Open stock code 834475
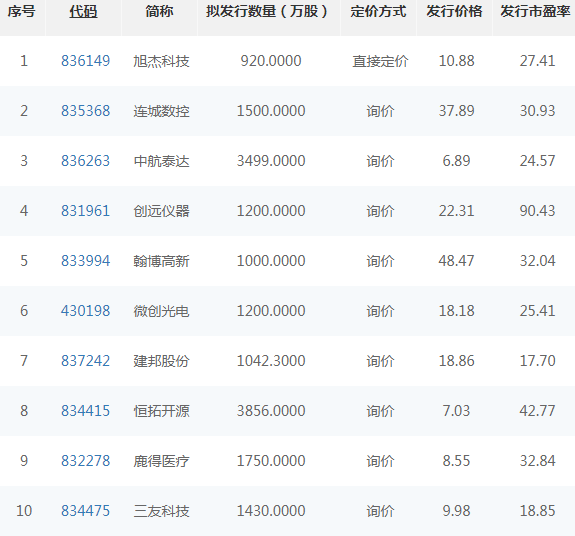The width and height of the screenshot is (575, 536). pos(85,511)
